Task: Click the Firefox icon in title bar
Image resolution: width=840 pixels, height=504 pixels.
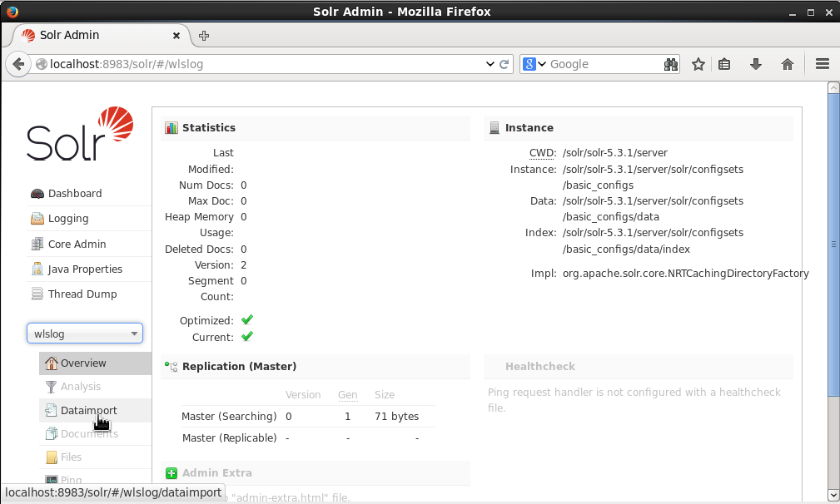Action: [12, 12]
